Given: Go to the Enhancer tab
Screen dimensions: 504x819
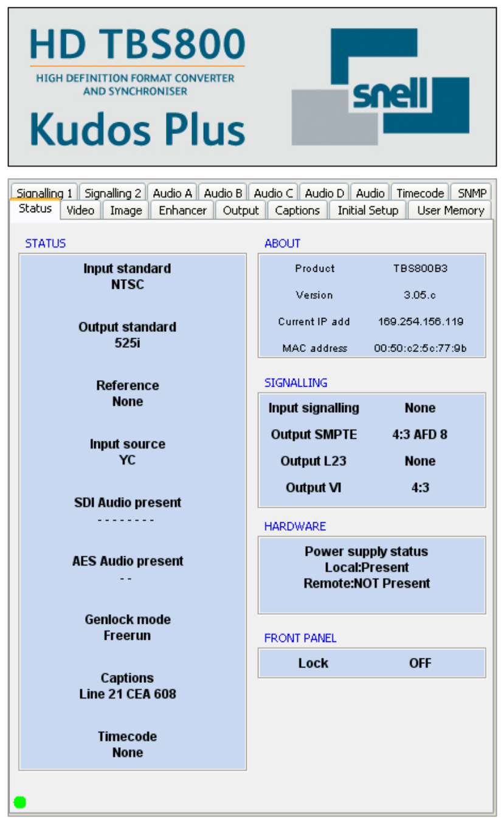Looking at the screenshot, I should [182, 210].
